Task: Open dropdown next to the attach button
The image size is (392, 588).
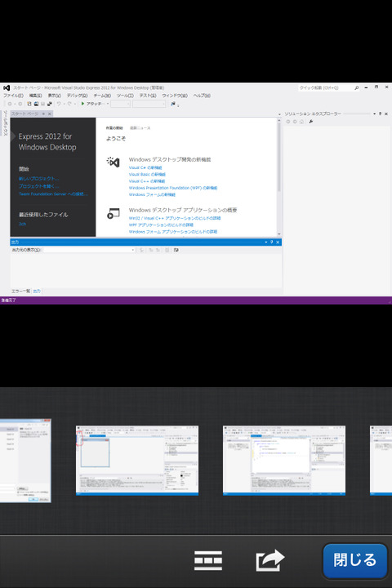Action: pos(108,104)
